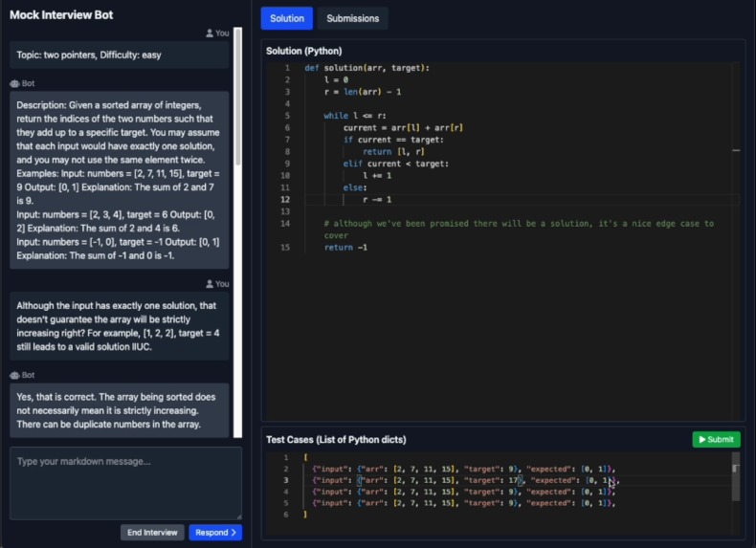
Task: Click the play icon on Submit button
Action: coord(702,440)
